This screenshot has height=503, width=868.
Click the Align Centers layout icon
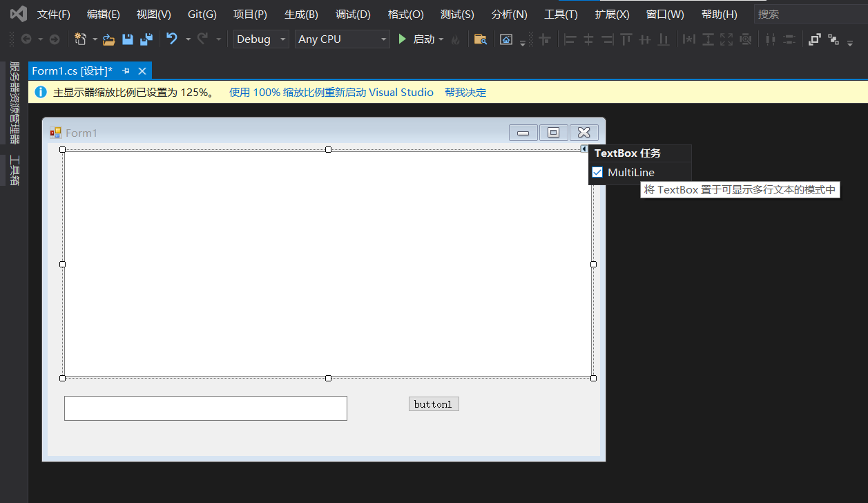click(x=589, y=39)
